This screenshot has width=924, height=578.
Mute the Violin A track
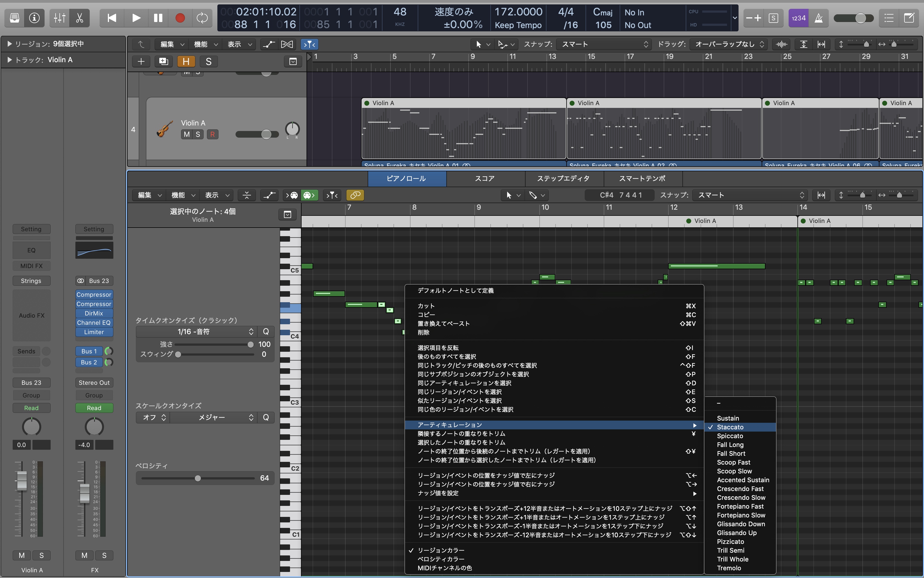(x=187, y=134)
